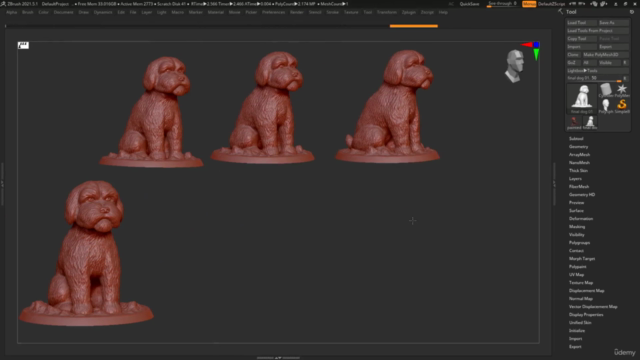640x360 pixels.
Task: Select the final dog 01 tool thumbnail
Action: coord(582,98)
